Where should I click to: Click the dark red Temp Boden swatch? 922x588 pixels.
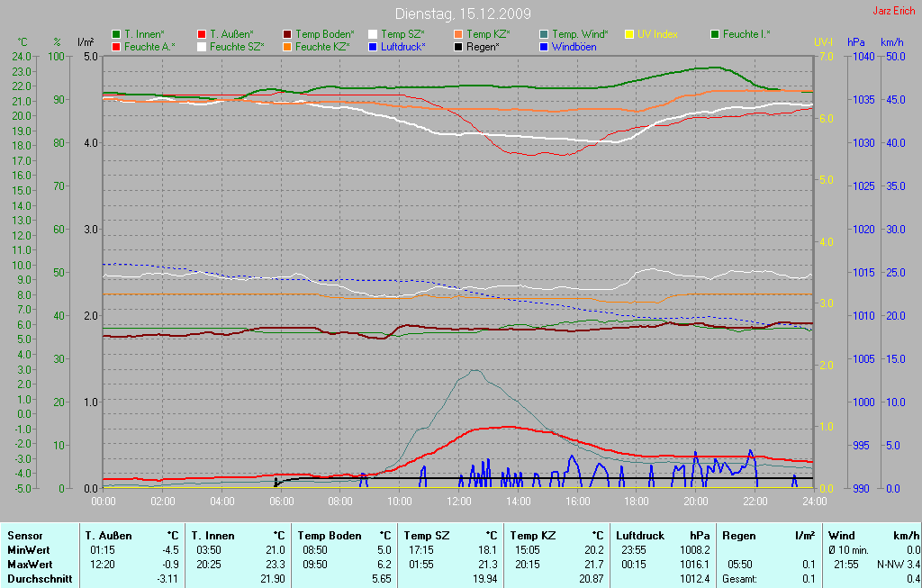[287, 35]
